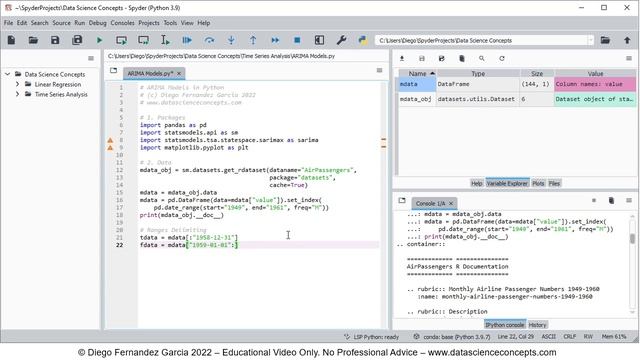Open the Tools menu

(x=170, y=23)
